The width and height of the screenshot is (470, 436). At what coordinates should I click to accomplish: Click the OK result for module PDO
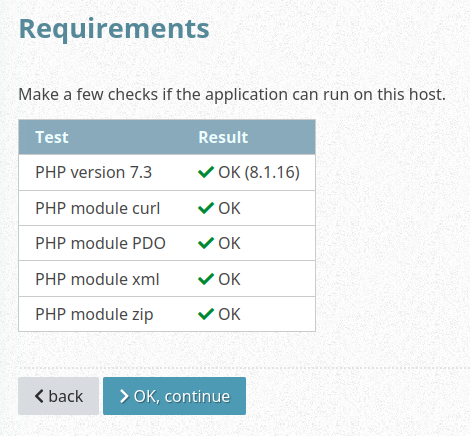229,243
